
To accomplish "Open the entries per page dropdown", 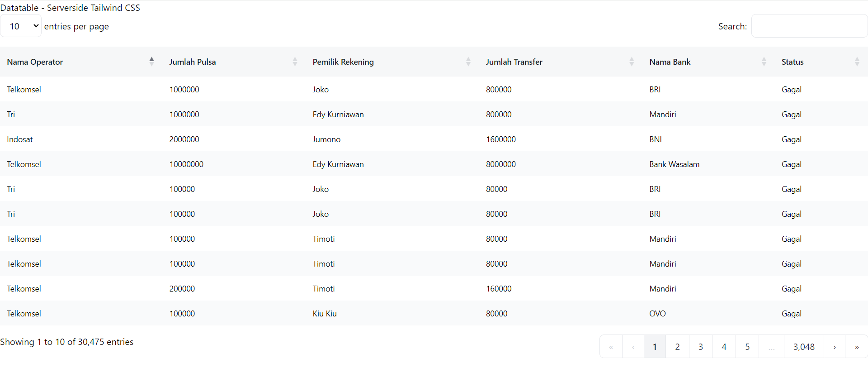I will click(21, 26).
